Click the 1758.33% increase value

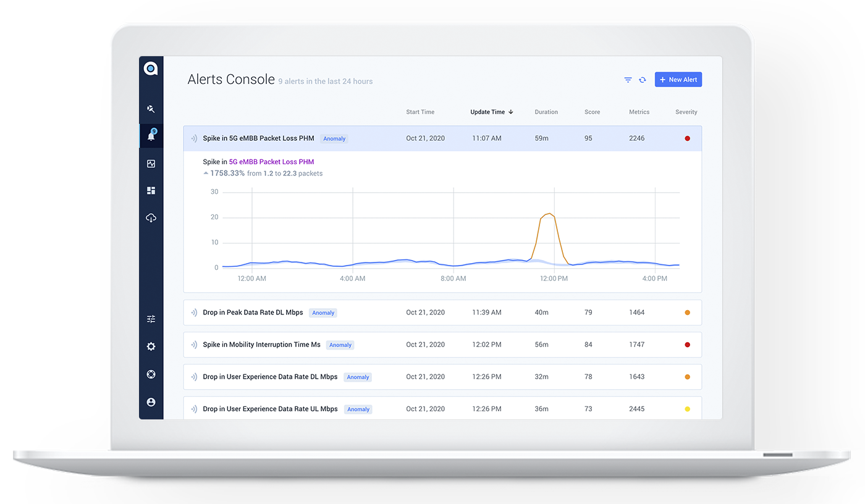point(227,174)
